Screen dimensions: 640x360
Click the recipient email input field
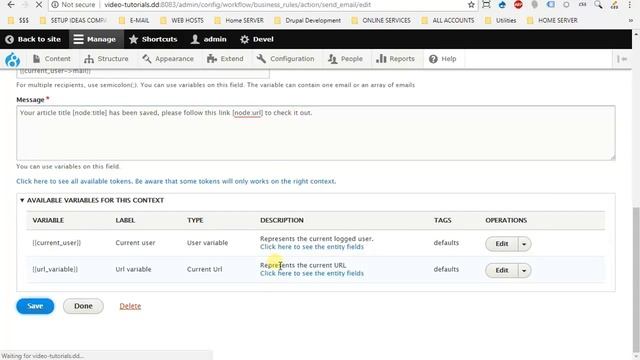pyautogui.click(x=143, y=73)
